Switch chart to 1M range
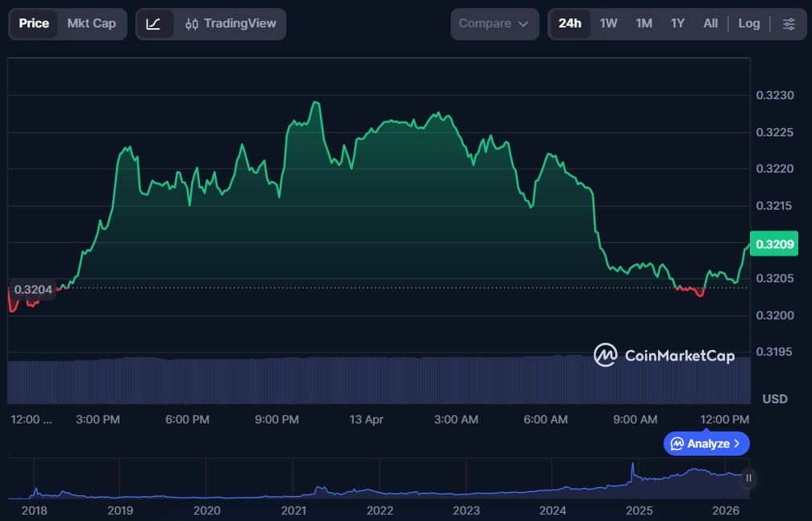 pyautogui.click(x=643, y=24)
